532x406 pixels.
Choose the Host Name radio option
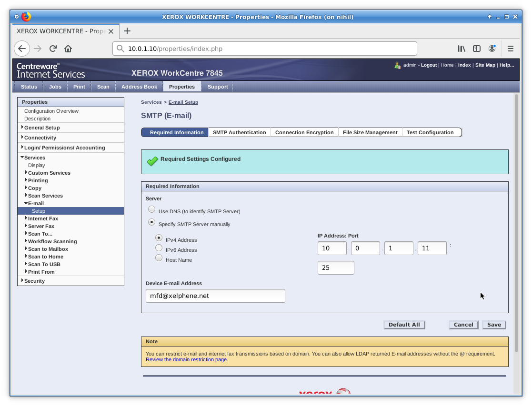[159, 258]
